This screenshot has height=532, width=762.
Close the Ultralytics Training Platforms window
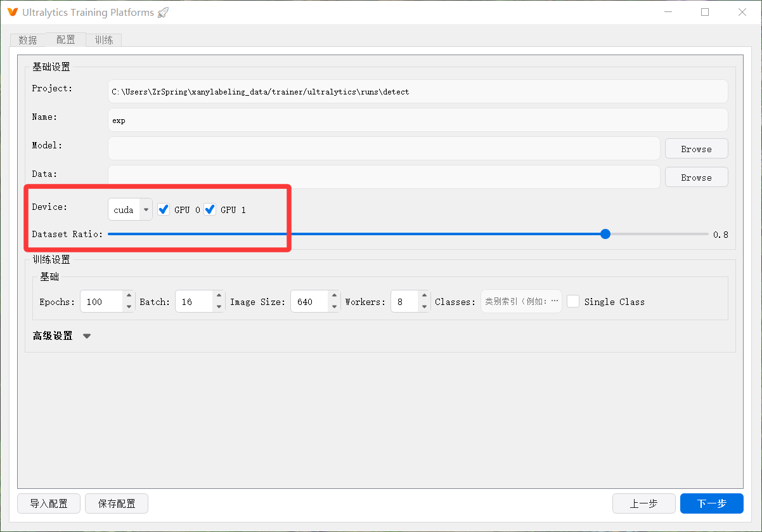(x=742, y=12)
